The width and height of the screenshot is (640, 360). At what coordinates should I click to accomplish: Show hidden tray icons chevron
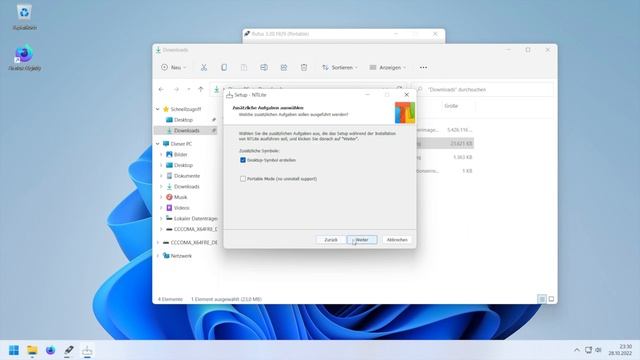pyautogui.click(x=576, y=350)
